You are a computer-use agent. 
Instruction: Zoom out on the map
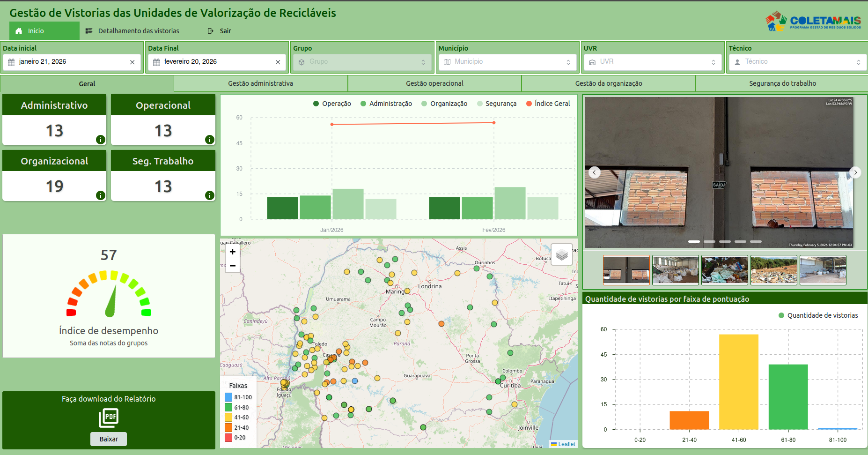(x=233, y=266)
